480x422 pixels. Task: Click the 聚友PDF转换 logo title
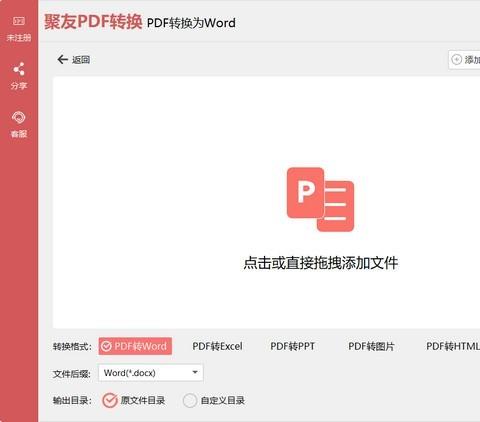tap(93, 22)
